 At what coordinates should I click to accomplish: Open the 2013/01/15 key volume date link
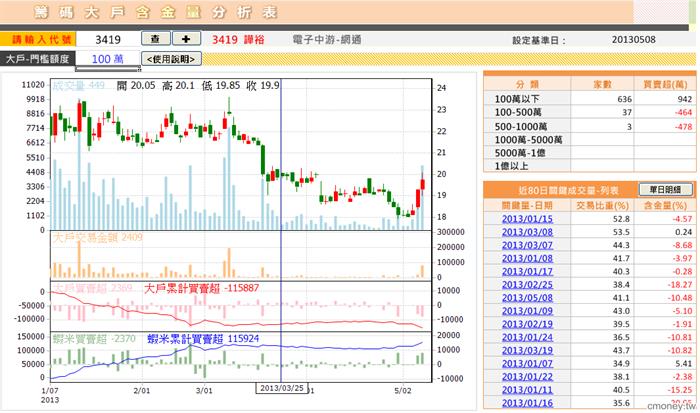pos(527,219)
